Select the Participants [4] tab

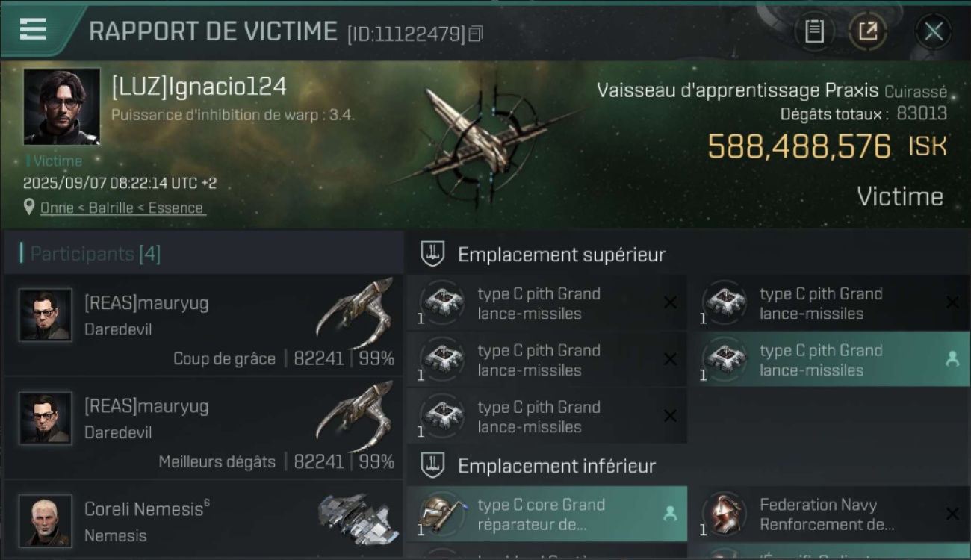click(x=95, y=254)
